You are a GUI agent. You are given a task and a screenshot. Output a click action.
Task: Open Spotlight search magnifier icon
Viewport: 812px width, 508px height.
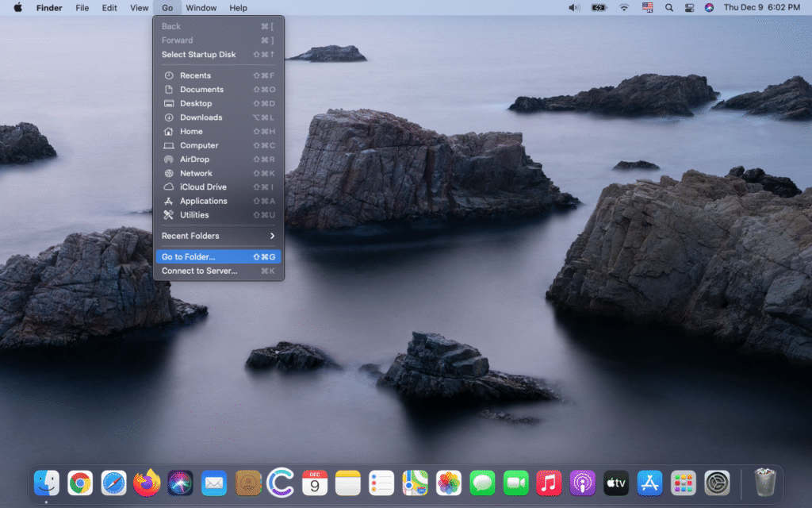[x=668, y=8]
